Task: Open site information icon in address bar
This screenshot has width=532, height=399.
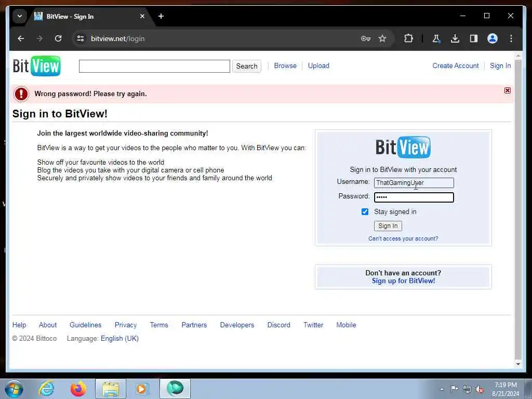Action: 81,38
